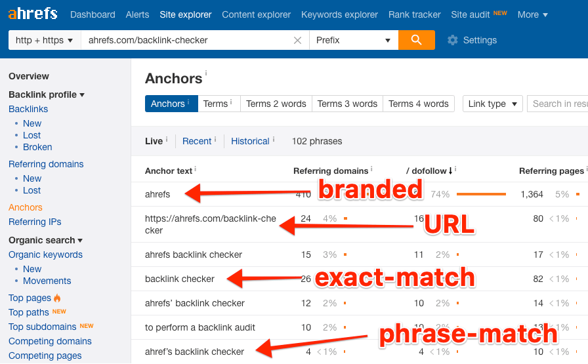Screen dimensions: 588x364
Task: Open Keywords explorer in the top menu
Action: coord(339,14)
